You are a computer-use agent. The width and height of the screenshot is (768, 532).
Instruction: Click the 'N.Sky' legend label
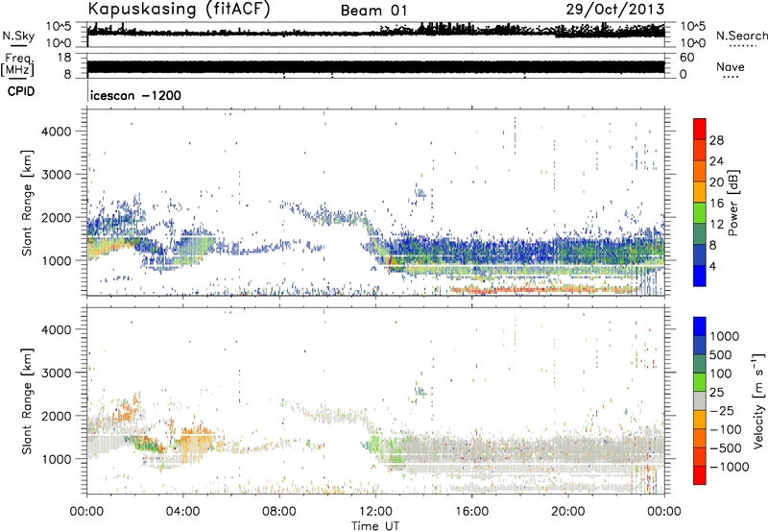tap(18, 36)
